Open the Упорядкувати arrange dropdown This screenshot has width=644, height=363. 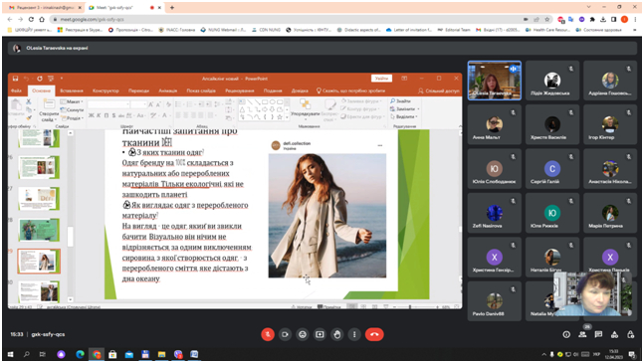coord(306,109)
